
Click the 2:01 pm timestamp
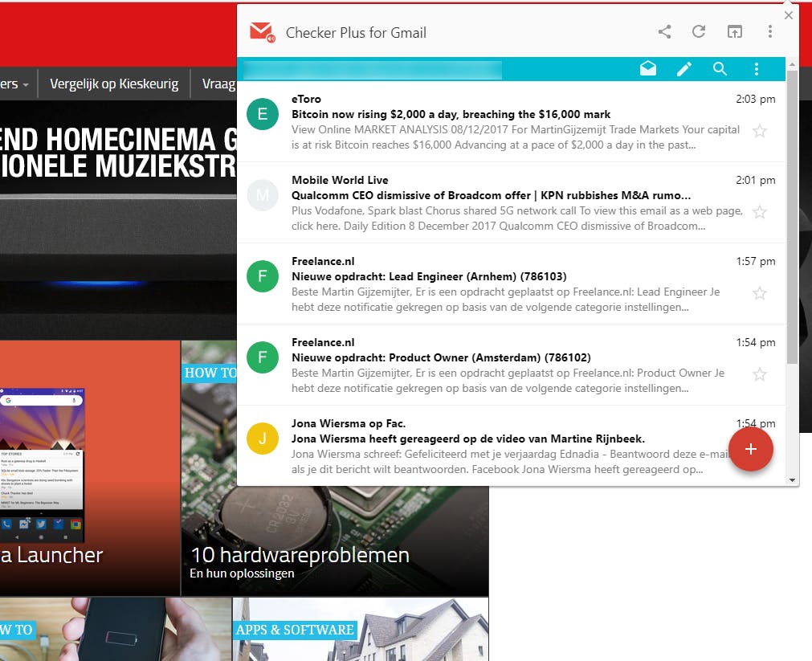[756, 180]
